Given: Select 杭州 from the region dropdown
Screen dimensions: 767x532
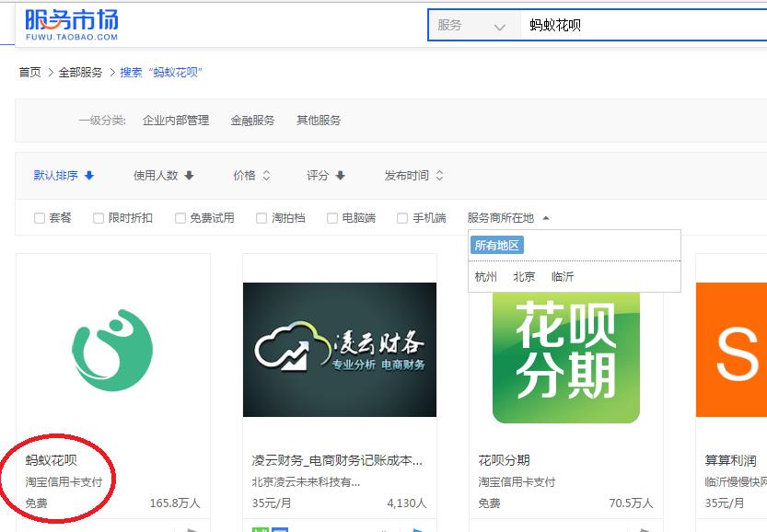Looking at the screenshot, I should 484,276.
